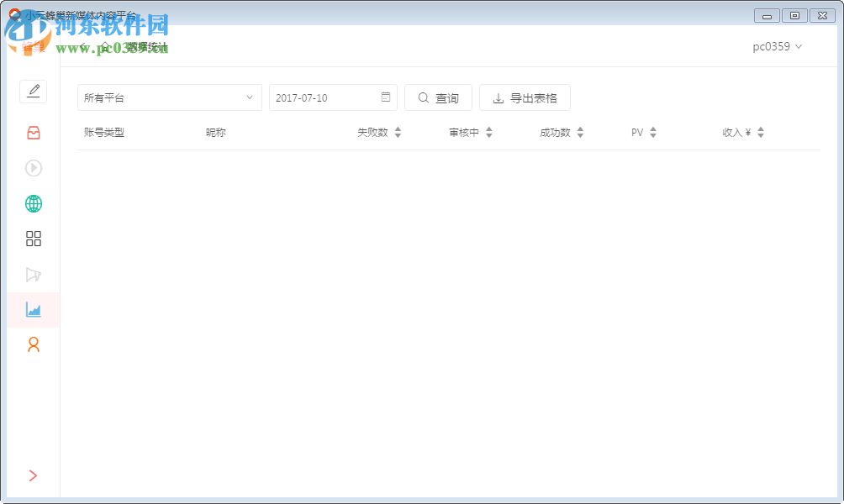The image size is (844, 504).
Task: Open the apps grid icon in sidebar
Action: point(34,239)
